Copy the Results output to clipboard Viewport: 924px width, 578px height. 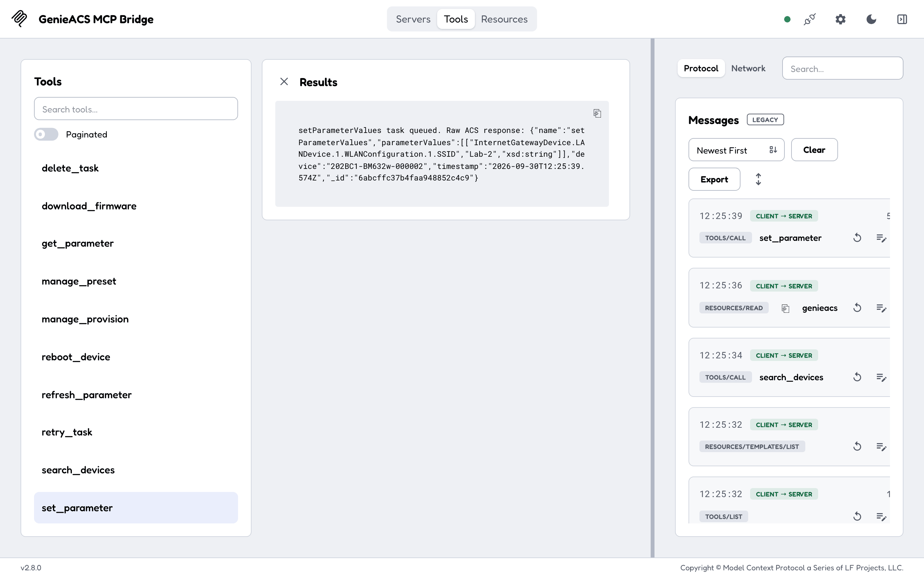click(x=597, y=113)
